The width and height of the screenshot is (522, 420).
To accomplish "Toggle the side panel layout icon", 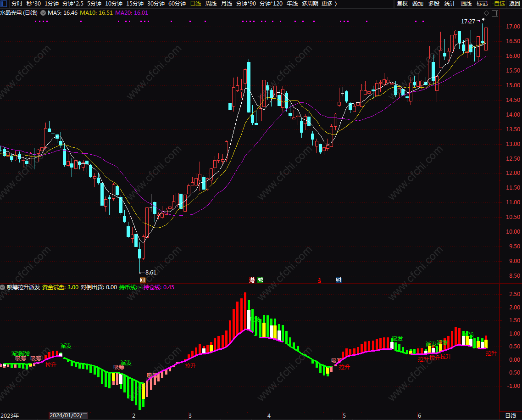I will pos(495,13).
